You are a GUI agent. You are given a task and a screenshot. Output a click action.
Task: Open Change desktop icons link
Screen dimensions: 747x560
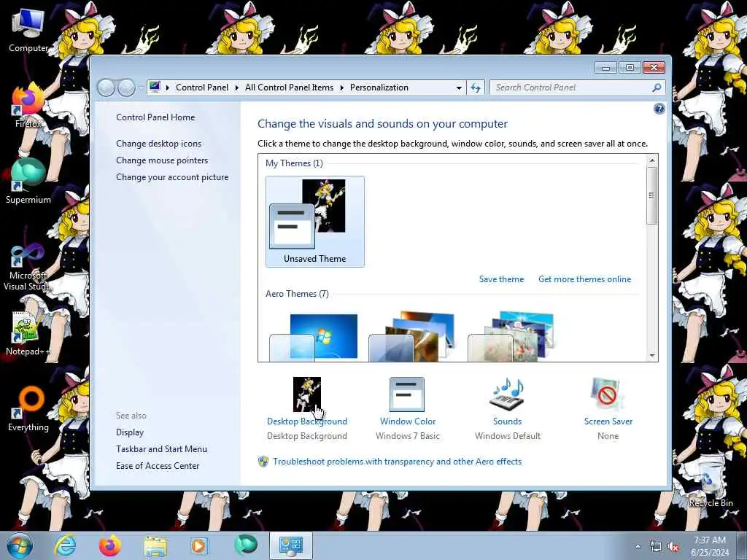tap(158, 144)
